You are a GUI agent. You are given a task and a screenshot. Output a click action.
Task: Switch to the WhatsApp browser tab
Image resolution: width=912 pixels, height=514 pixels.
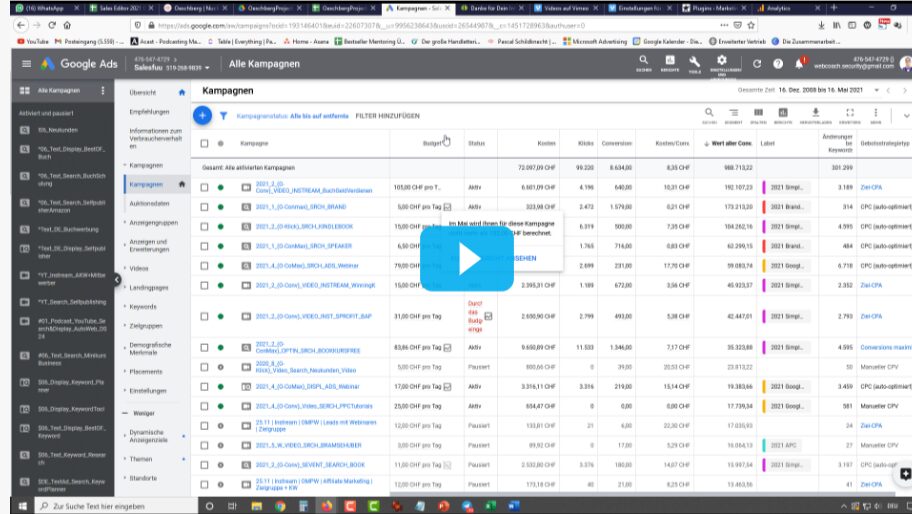48,8
